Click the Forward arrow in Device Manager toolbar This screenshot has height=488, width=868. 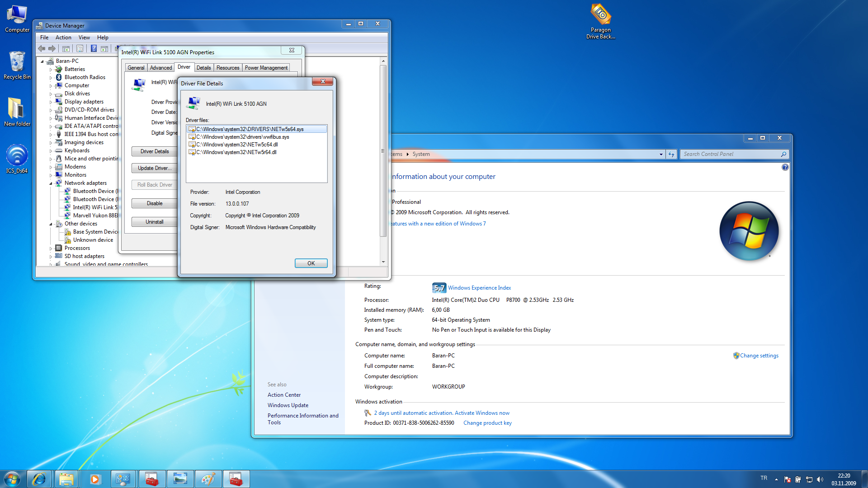[x=52, y=48]
